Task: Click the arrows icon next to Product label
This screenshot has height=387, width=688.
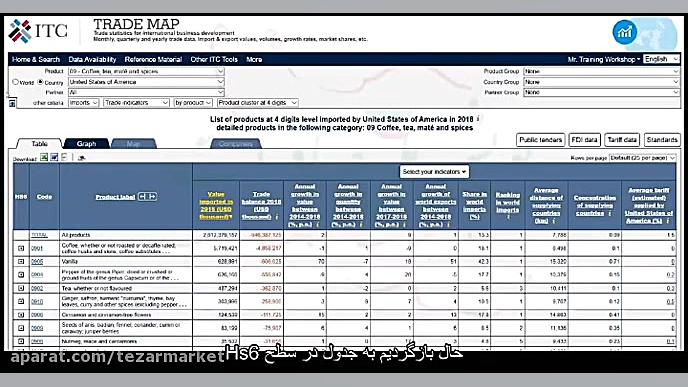Action: pyautogui.click(x=147, y=197)
